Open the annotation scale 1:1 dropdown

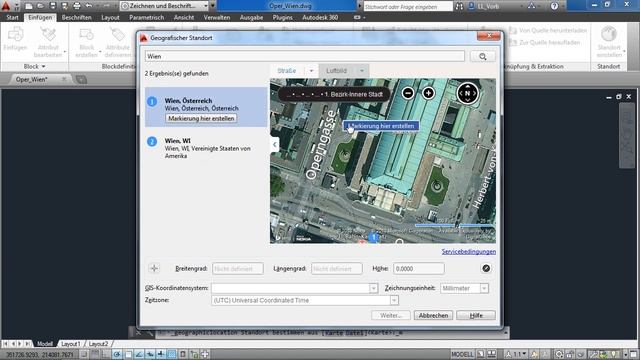click(516, 354)
